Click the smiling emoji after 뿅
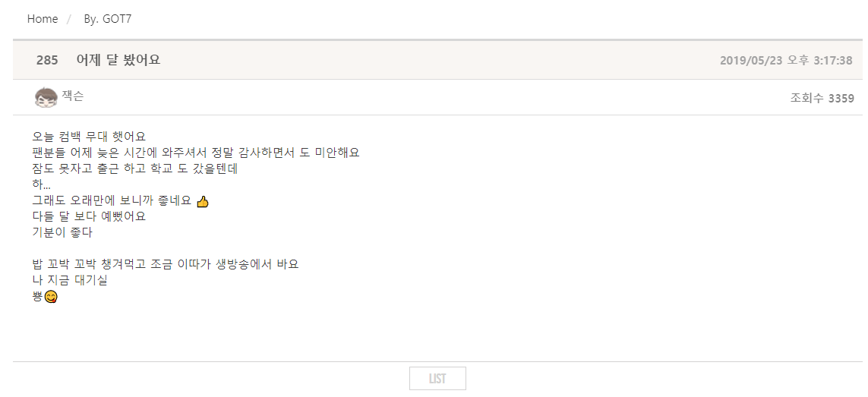 (51, 297)
